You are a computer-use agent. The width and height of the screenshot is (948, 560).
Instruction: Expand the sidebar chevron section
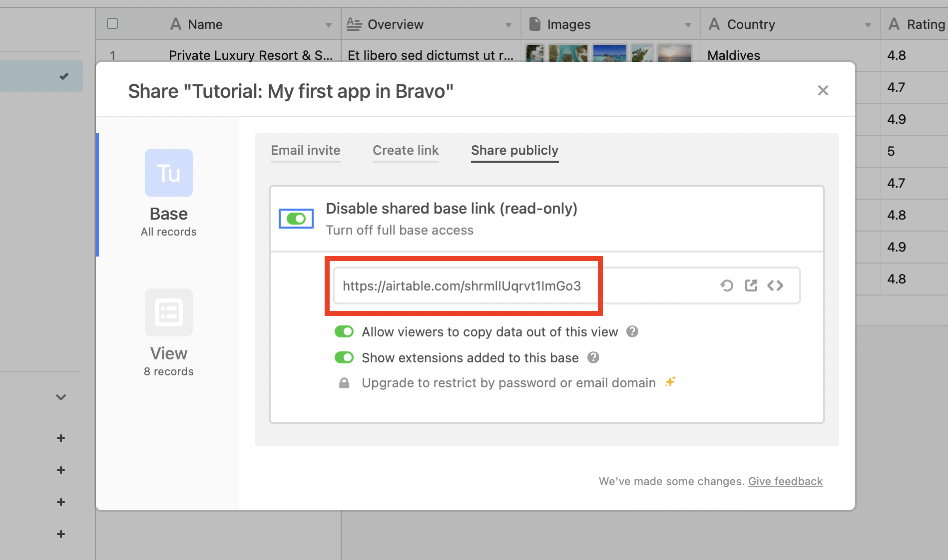(x=61, y=397)
